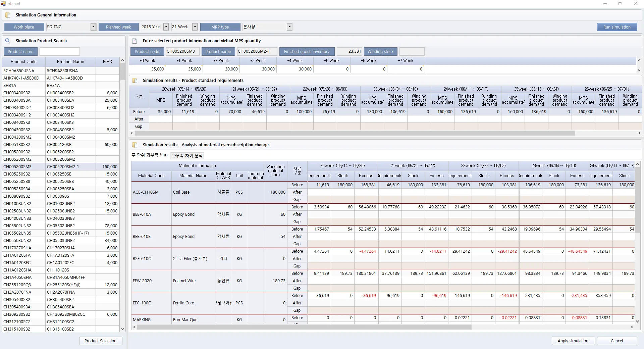Select product row CH2A2070FNA
Image resolution: width=644 pixels, height=349 pixels.
pos(60,292)
